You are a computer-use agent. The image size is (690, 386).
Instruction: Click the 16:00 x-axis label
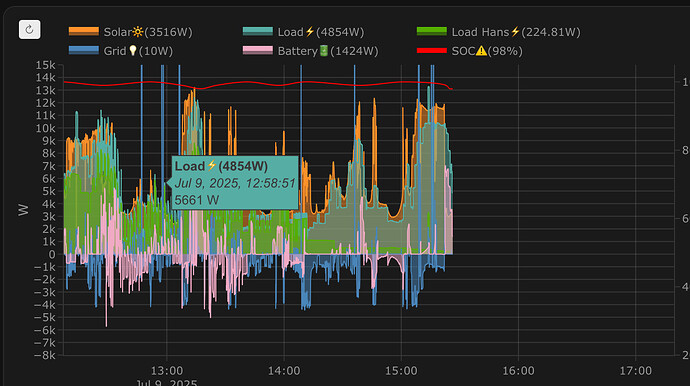[518, 371]
